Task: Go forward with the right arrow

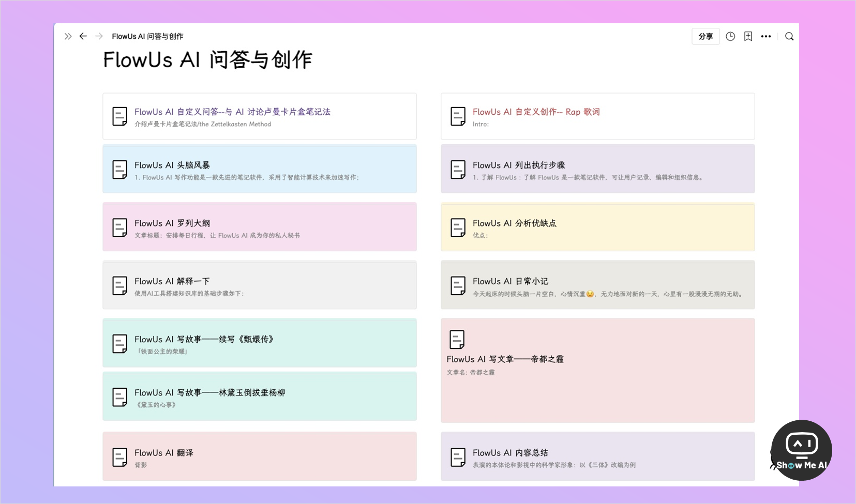Action: click(99, 36)
